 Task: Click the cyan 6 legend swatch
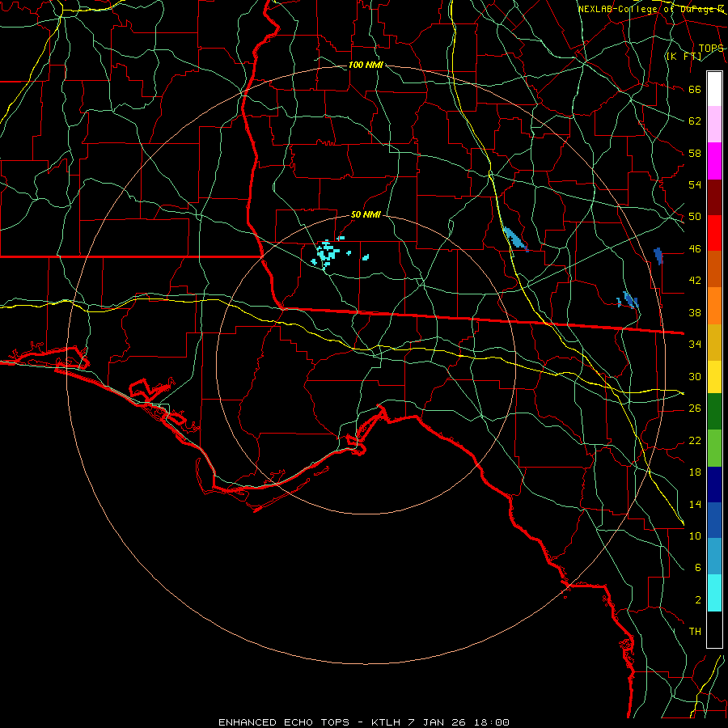tap(714, 592)
